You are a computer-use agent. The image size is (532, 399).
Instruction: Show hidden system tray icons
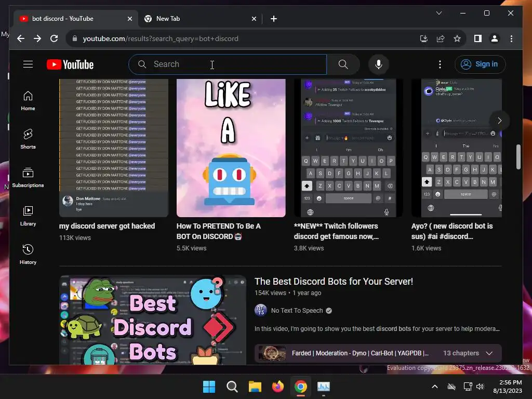435,387
